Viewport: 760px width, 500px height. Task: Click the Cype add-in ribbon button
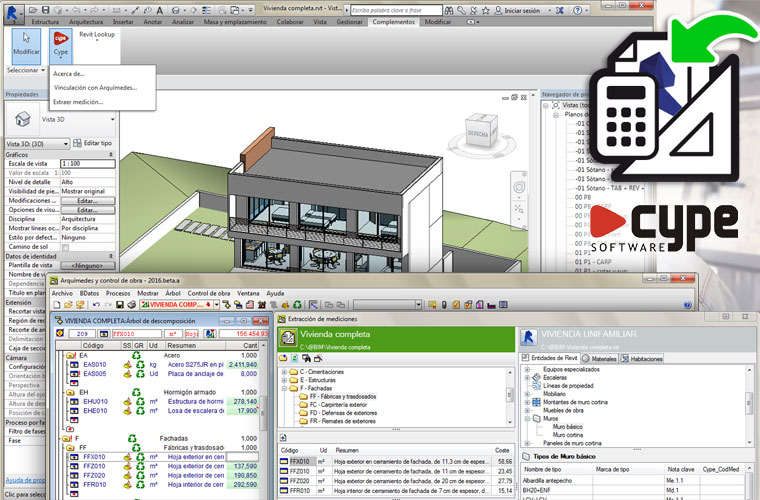point(59,44)
